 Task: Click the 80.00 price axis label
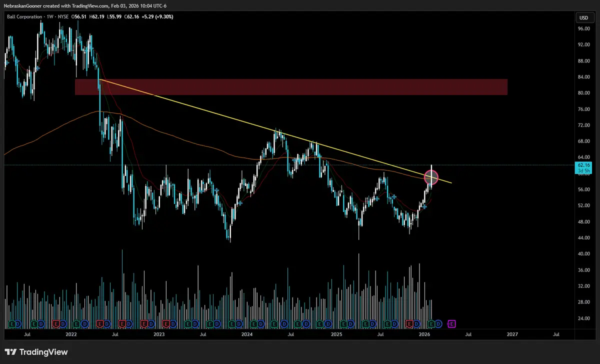tap(584, 93)
